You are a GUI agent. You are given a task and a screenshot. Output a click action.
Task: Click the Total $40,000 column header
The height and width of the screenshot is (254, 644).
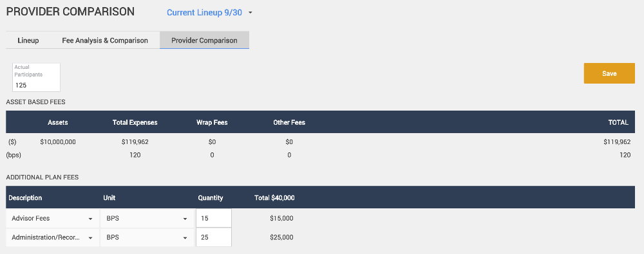click(x=274, y=198)
